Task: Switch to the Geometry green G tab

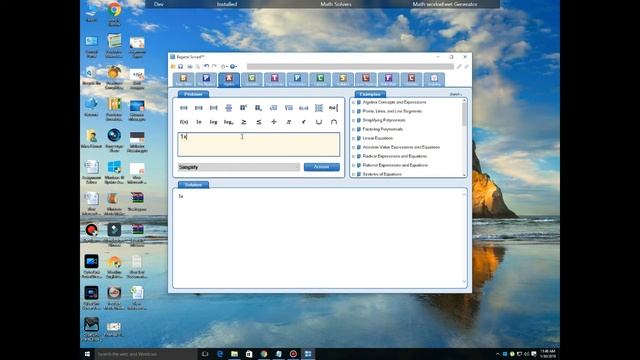Action: tap(252, 80)
